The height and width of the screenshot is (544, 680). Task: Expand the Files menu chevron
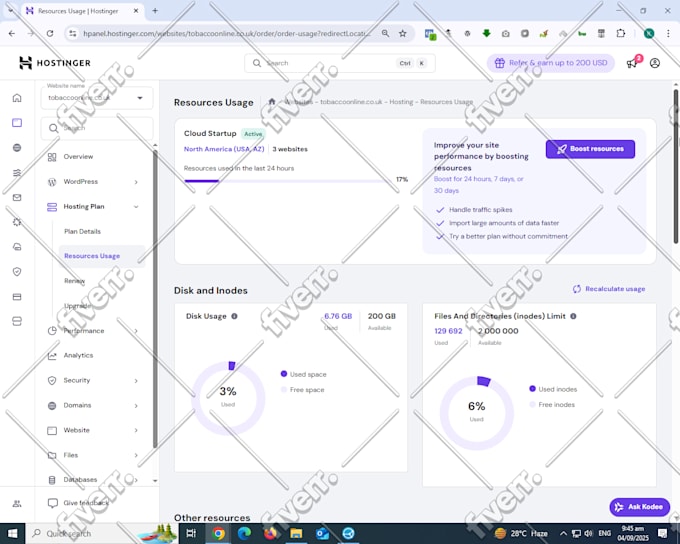tap(136, 456)
